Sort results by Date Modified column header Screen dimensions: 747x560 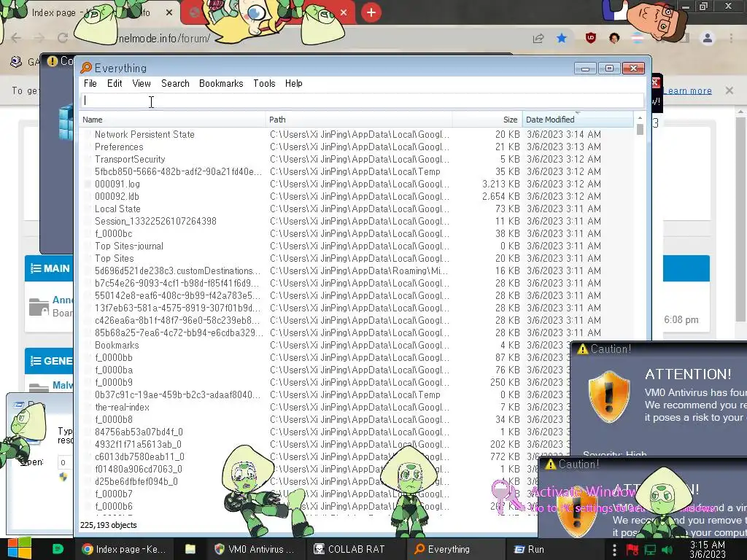pos(578,120)
